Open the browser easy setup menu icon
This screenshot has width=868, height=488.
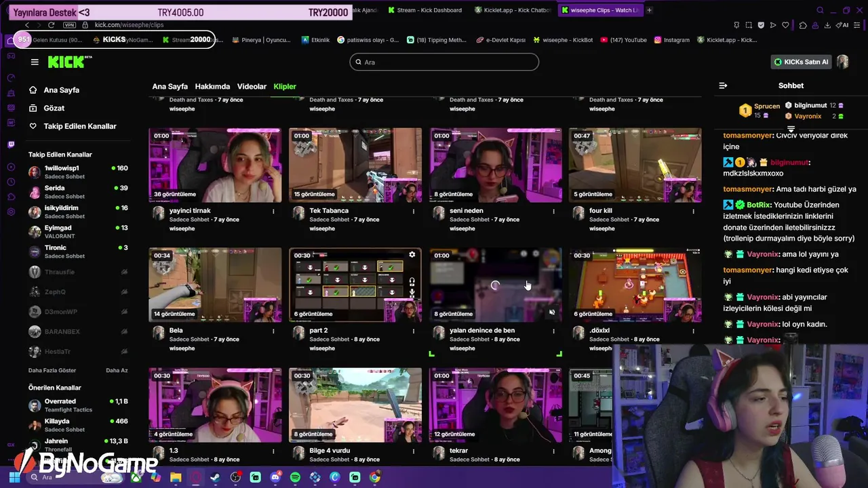[857, 25]
